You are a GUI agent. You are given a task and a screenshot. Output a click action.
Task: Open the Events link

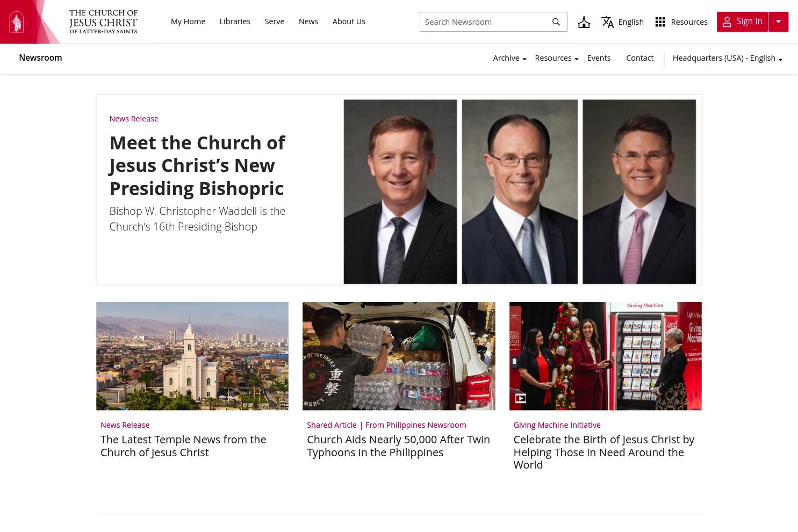click(x=599, y=58)
